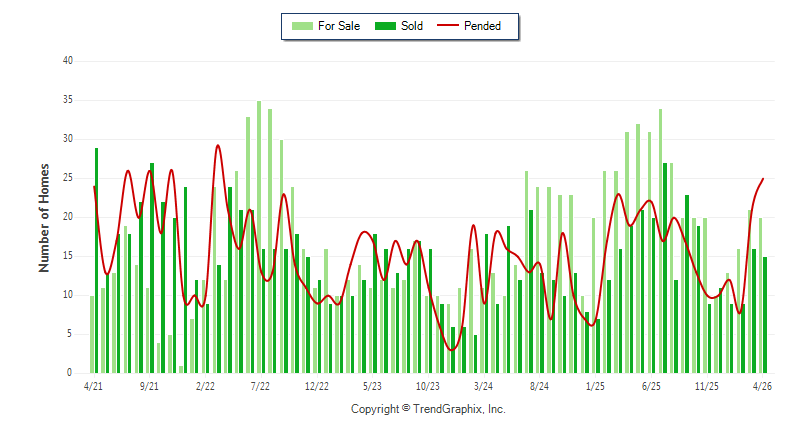Select the For Sale legend label

tap(339, 26)
